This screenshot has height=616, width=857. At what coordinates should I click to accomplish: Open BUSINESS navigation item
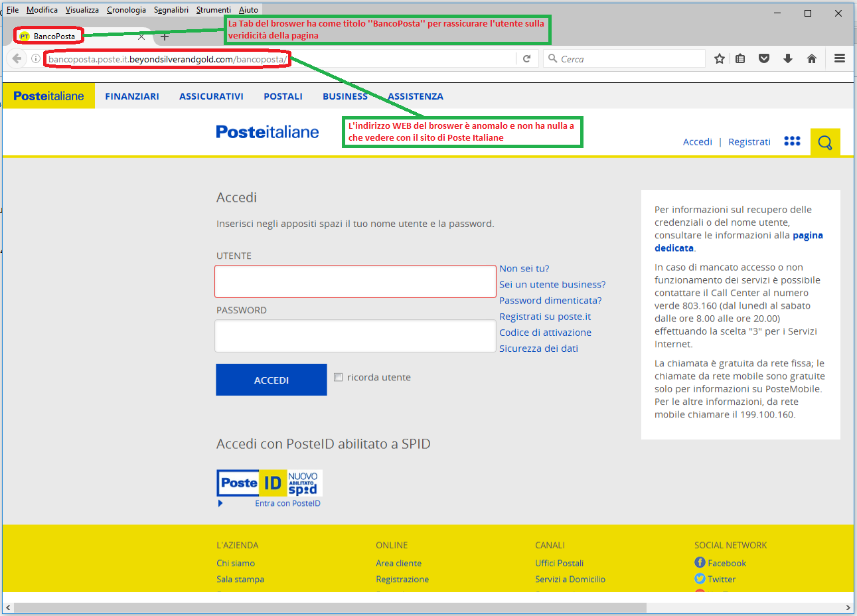click(345, 96)
